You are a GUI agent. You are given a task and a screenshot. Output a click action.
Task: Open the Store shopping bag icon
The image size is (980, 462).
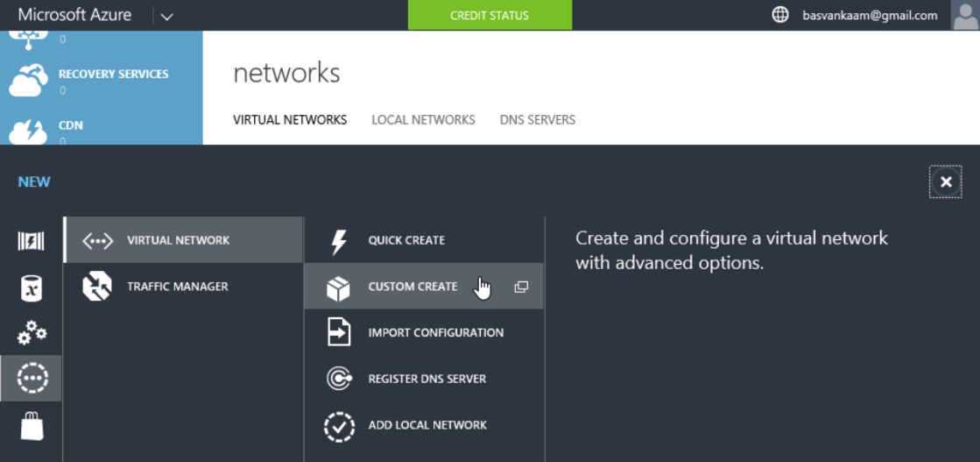[x=32, y=426]
